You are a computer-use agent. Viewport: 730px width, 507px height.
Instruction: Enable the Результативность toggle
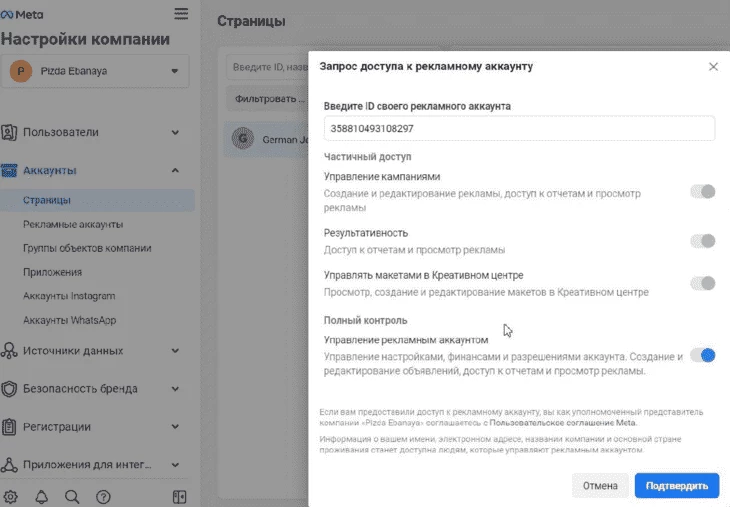coord(703,241)
